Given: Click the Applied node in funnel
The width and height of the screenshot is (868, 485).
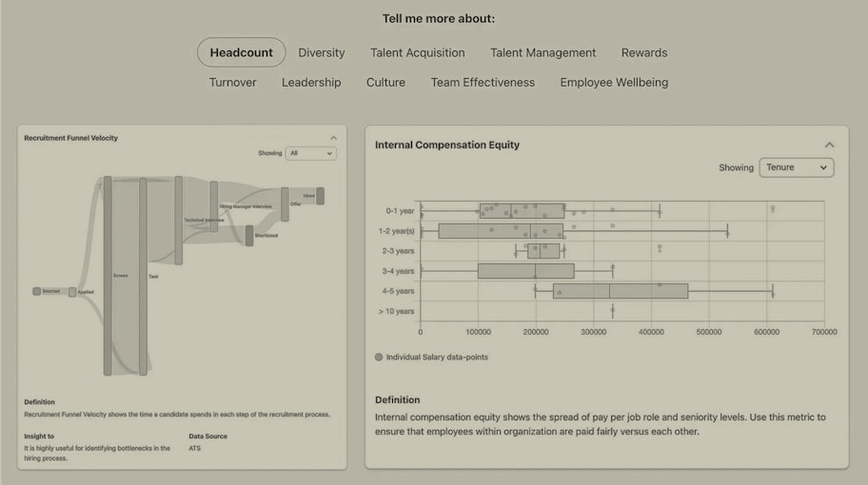Looking at the screenshot, I should pyautogui.click(x=72, y=292).
